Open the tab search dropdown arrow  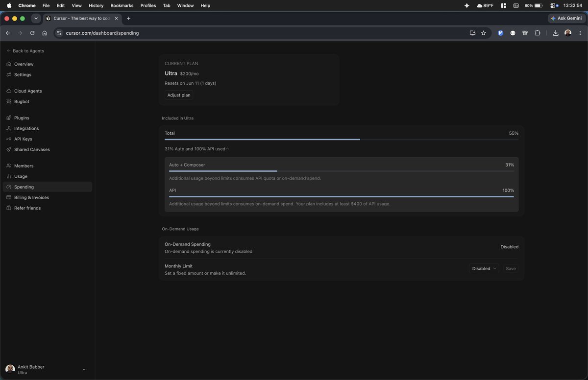click(36, 18)
